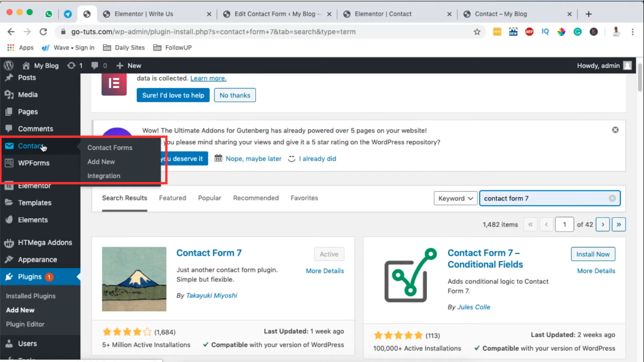Open the WhatsApp pinned tab
Screen dimensions: 644x362
[49, 14]
